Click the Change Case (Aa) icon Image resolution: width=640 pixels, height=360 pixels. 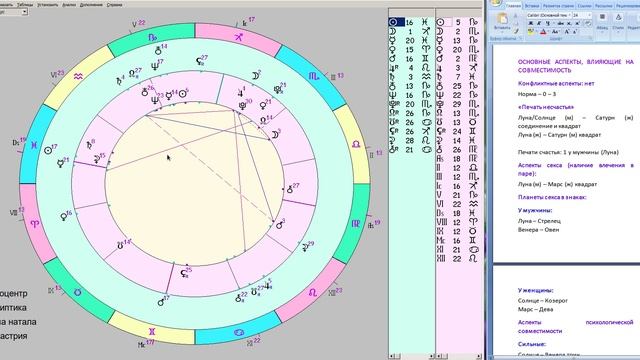(x=555, y=32)
